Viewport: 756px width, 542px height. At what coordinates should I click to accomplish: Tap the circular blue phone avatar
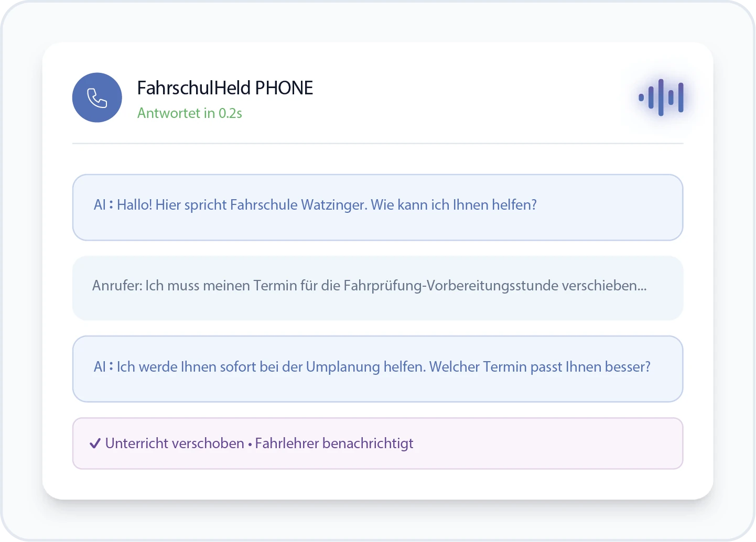tap(97, 97)
